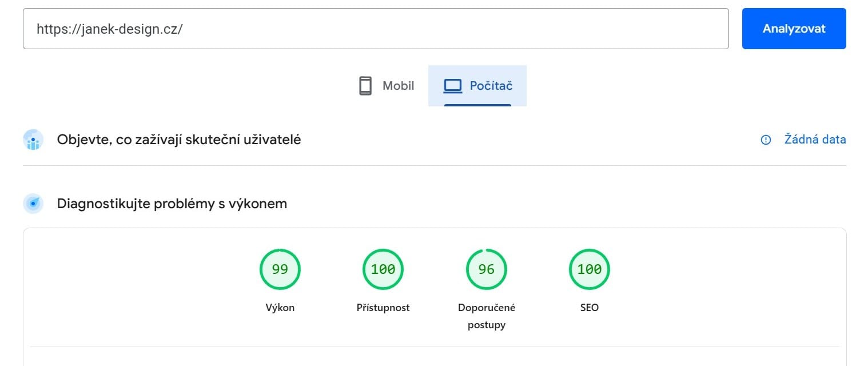
Task: Open the Žádná data link
Action: point(815,140)
